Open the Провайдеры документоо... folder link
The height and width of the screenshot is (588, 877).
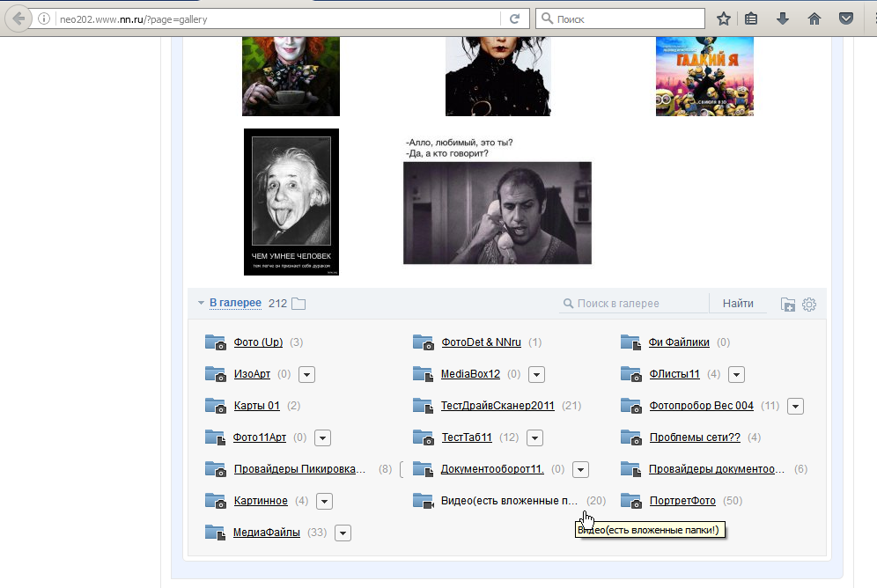tap(717, 469)
